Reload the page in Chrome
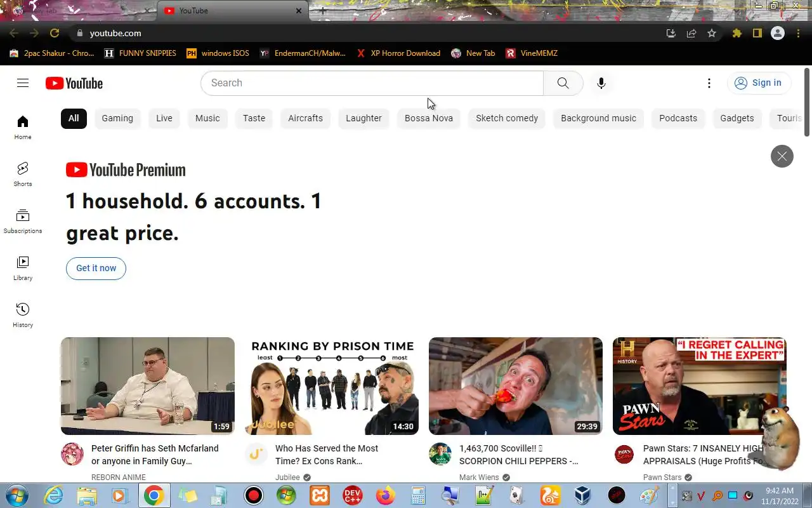 click(55, 33)
